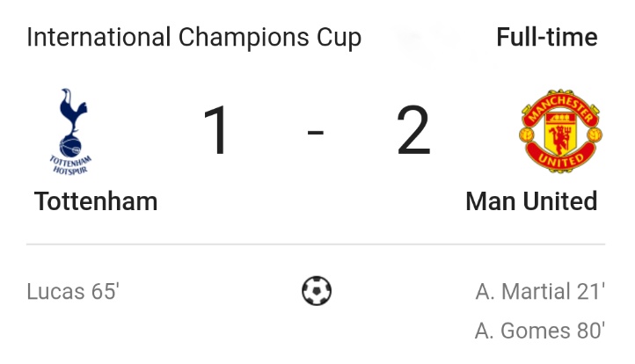Open the International Champions Cup competition
Image resolution: width=635 pixels, height=364 pixels.
click(193, 38)
